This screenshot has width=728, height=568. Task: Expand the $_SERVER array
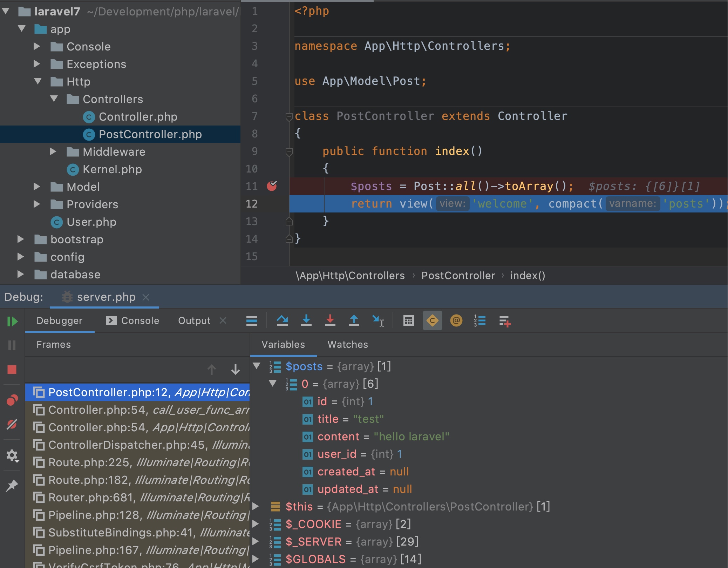click(256, 541)
